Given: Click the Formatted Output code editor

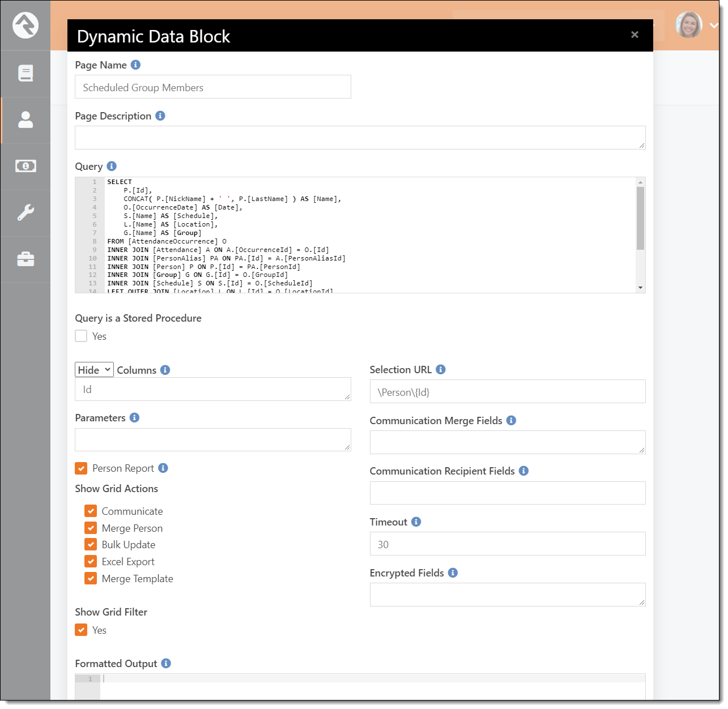Looking at the screenshot, I should 360,687.
